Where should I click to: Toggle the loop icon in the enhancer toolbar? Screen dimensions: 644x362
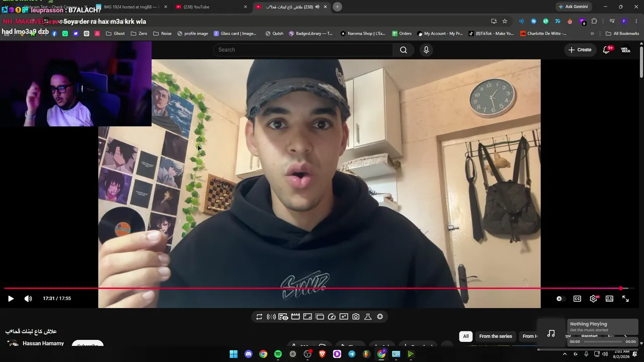[259, 317]
